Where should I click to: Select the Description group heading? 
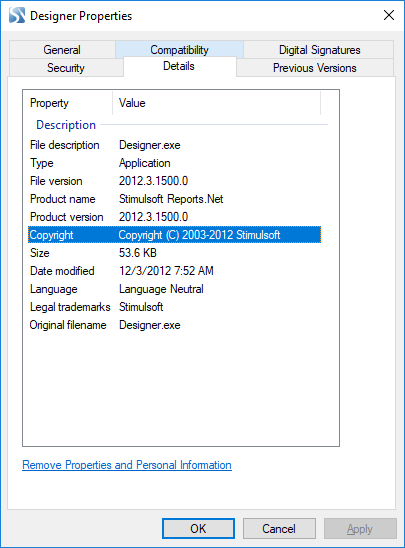click(66, 125)
